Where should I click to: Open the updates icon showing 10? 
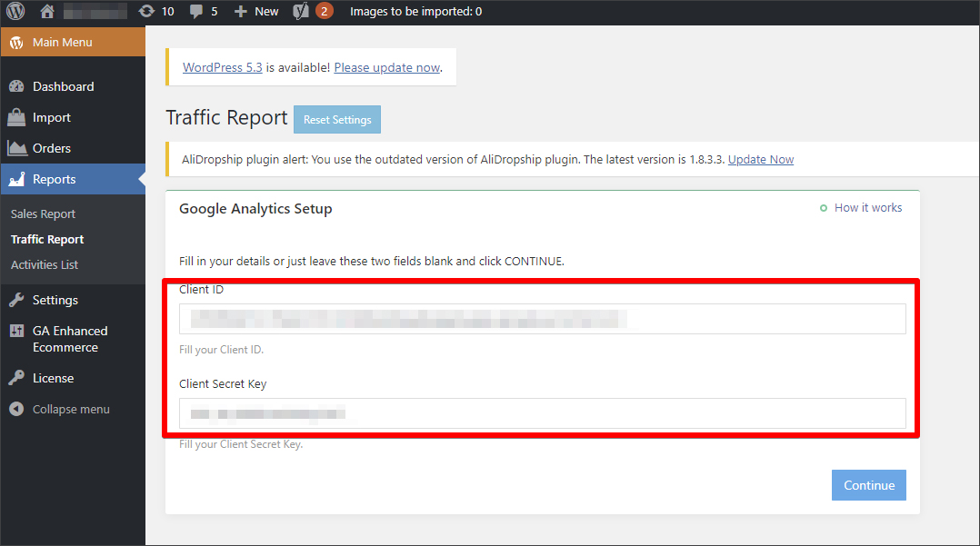[146, 11]
